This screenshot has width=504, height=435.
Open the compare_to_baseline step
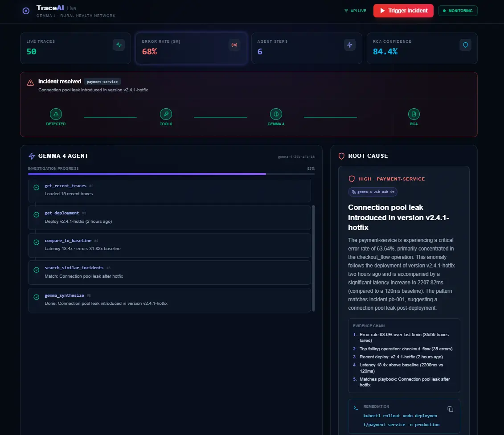click(x=169, y=245)
